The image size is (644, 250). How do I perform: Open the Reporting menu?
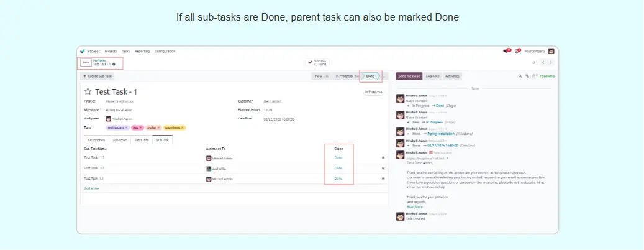(142, 51)
